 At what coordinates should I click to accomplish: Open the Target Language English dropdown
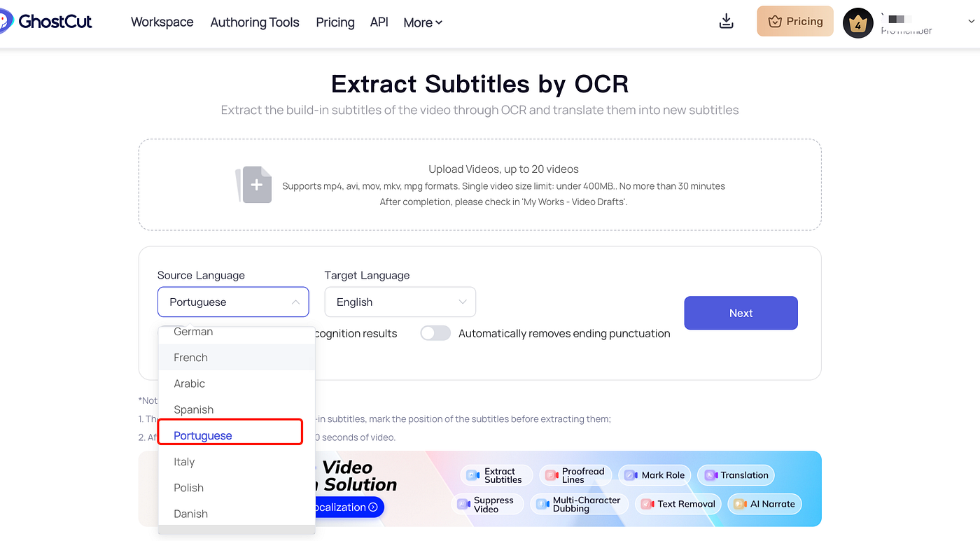[x=400, y=302]
